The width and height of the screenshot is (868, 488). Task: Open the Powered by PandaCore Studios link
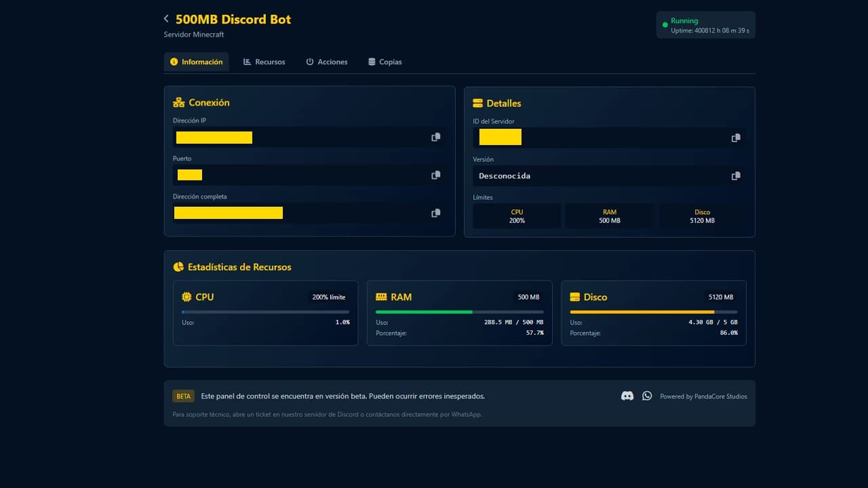pyautogui.click(x=703, y=396)
